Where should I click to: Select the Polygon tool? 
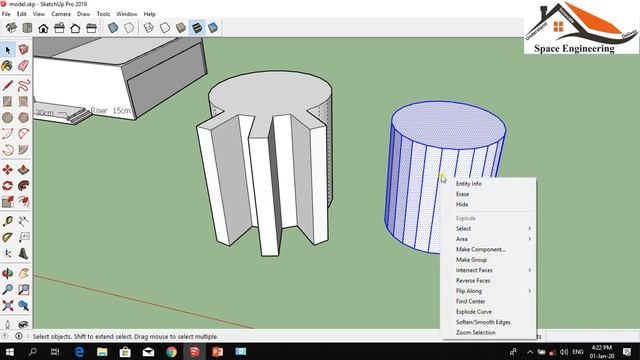23,118
